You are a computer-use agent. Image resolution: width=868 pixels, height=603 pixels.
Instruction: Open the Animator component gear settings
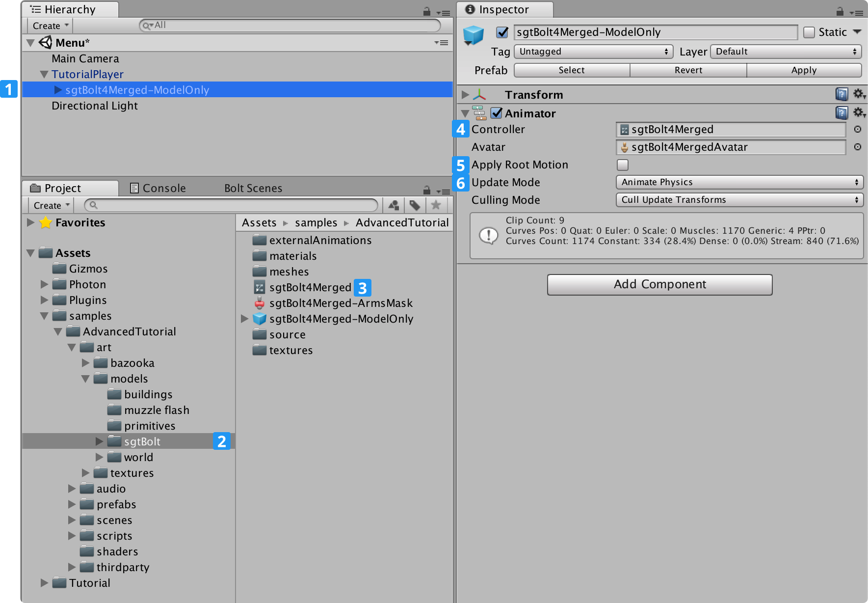tap(859, 112)
